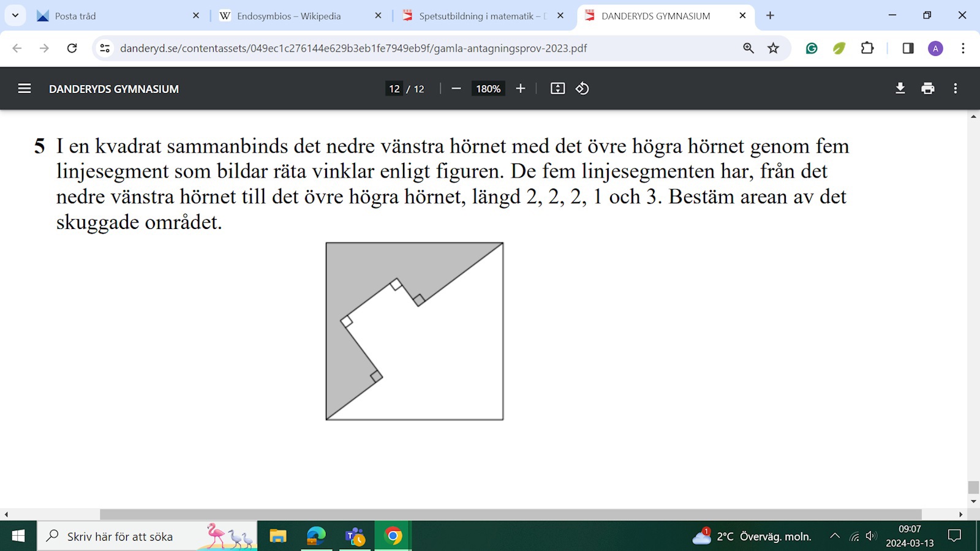Bookmark this page with the star
980x551 pixels.
click(x=773, y=48)
